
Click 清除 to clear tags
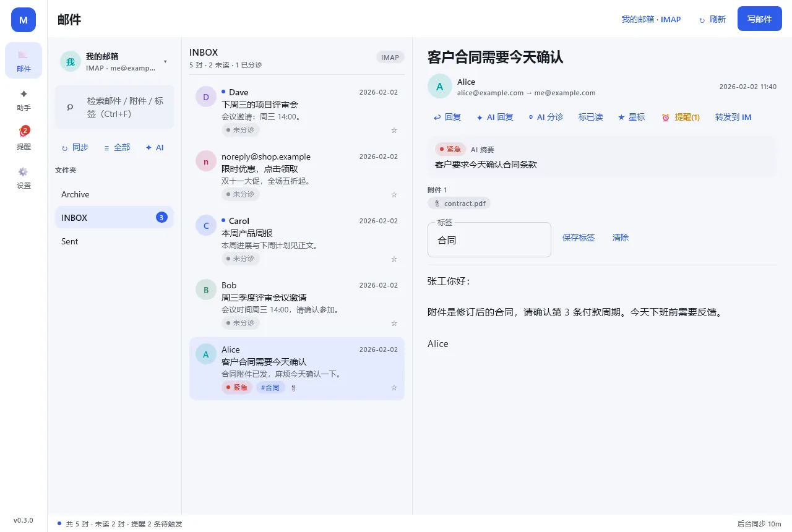click(621, 238)
